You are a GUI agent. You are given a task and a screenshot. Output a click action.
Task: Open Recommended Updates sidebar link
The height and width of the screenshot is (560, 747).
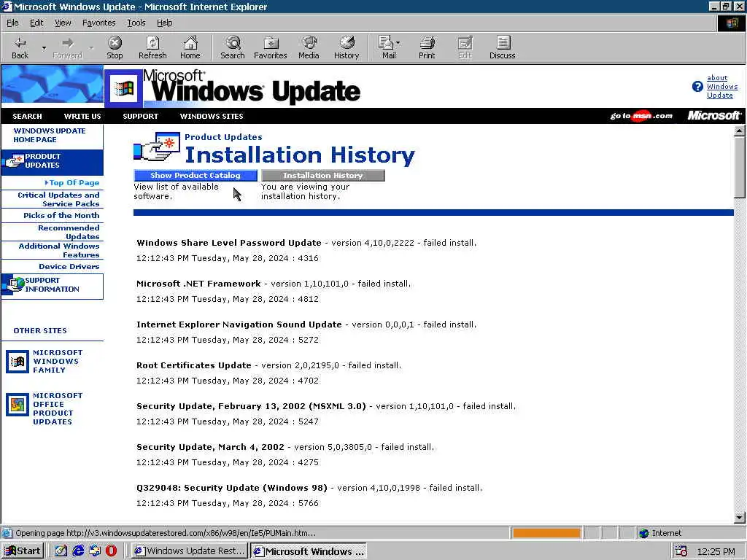click(x=69, y=232)
